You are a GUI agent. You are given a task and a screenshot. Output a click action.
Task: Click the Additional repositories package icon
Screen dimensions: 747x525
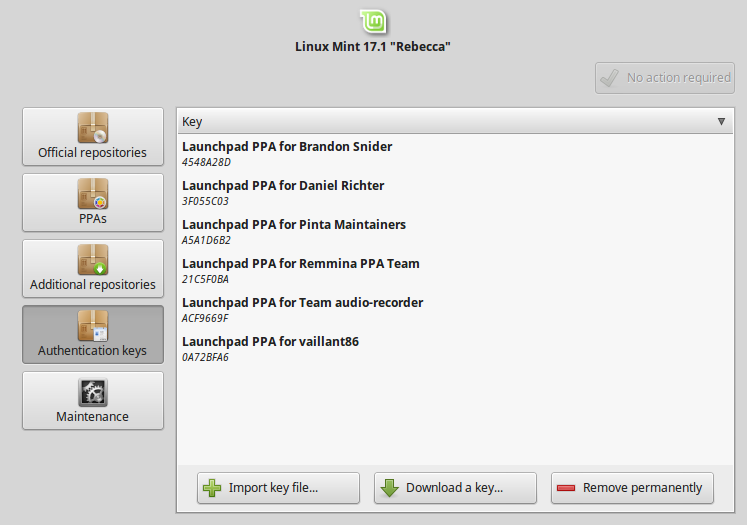(x=93, y=260)
